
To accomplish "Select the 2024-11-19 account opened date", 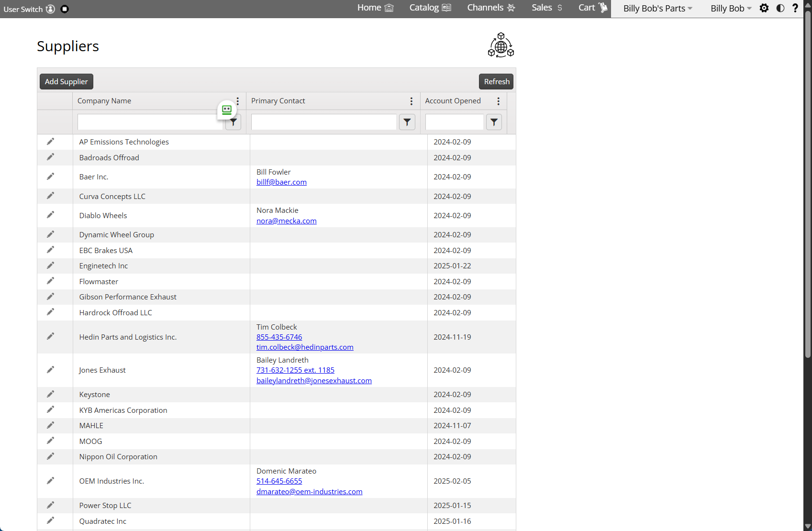I will click(452, 337).
